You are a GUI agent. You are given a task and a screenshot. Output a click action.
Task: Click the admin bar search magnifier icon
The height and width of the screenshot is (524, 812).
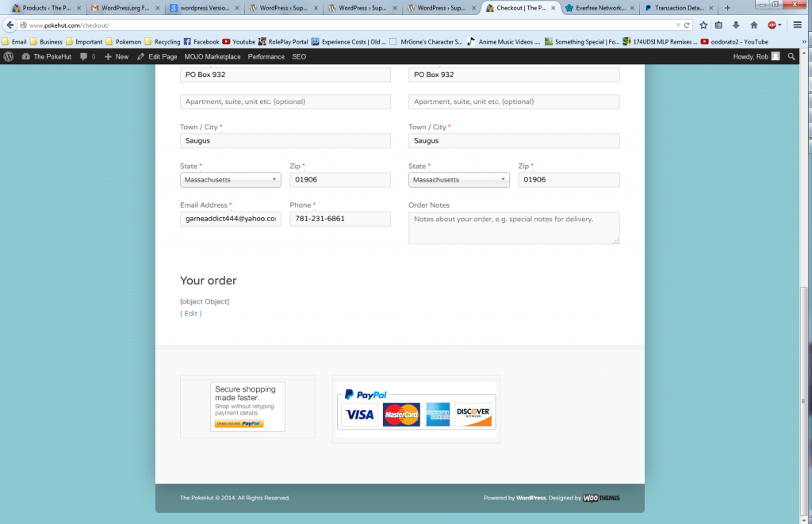point(791,57)
